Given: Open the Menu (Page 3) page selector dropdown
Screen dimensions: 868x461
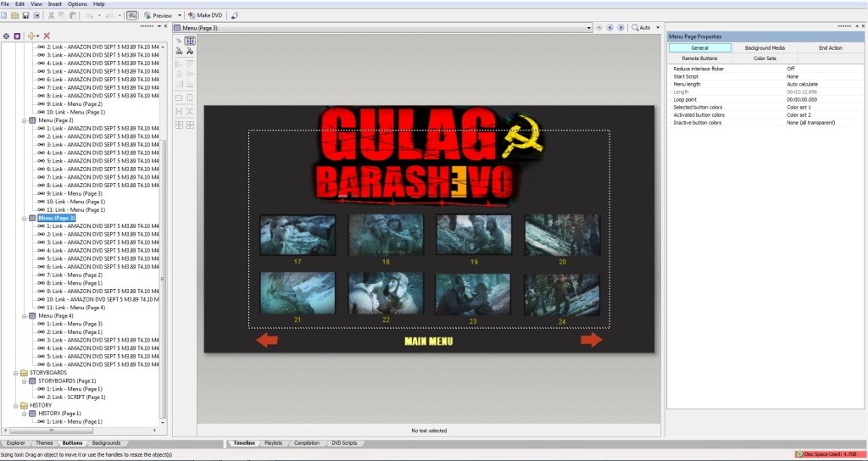Looking at the screenshot, I should pyautogui.click(x=590, y=27).
